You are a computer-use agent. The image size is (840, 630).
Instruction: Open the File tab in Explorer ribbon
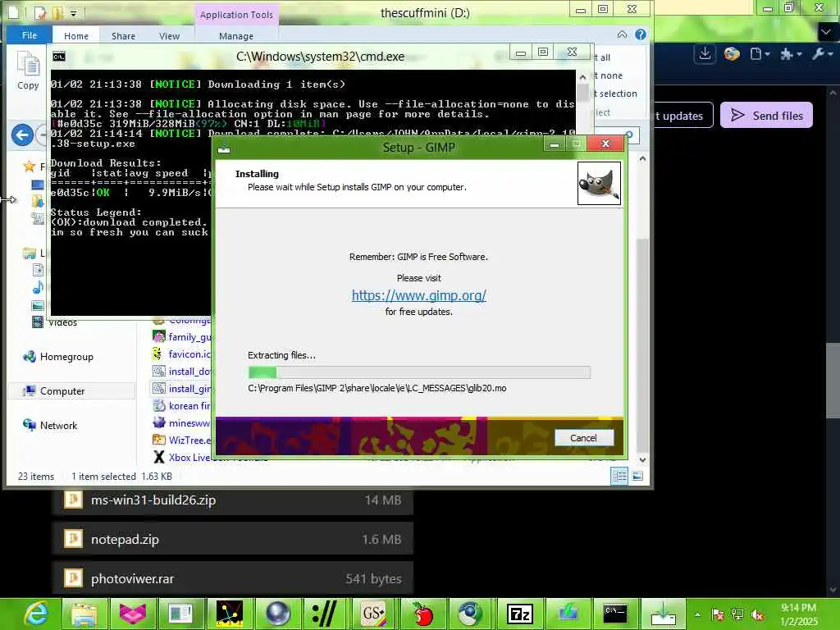tap(30, 34)
